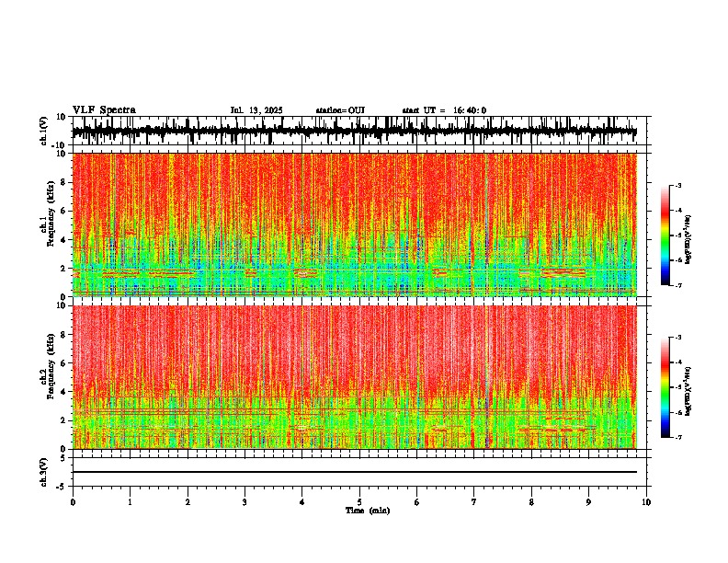Screen dimensions: 728x563
Task: Select the ch.2 colorbar "log(PSD)" units label
Action: coord(688,391)
